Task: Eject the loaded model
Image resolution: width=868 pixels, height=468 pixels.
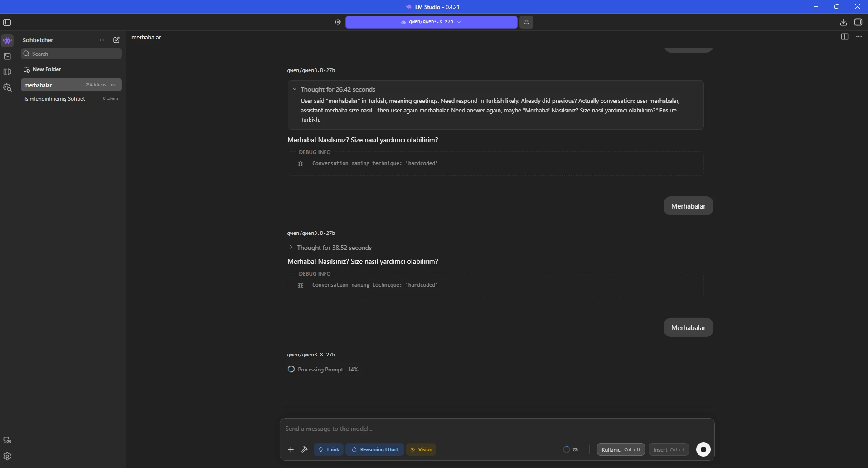Action: 526,22
